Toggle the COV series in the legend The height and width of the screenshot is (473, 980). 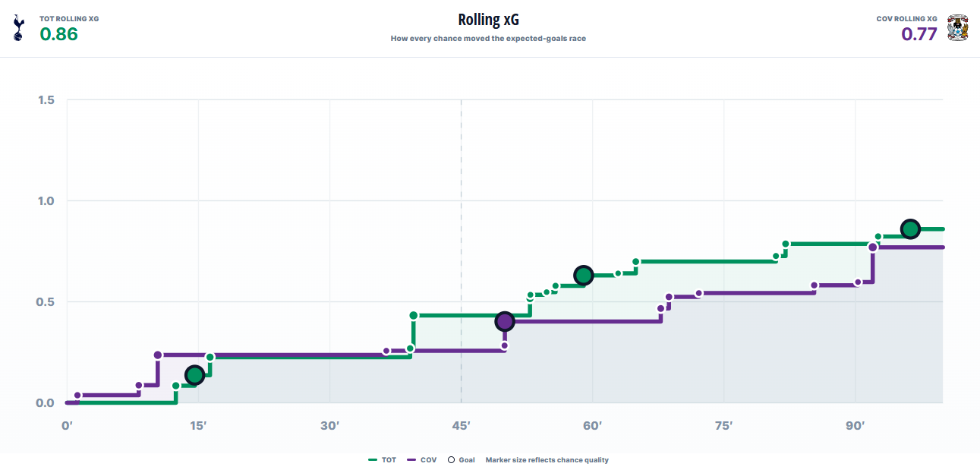(x=422, y=460)
